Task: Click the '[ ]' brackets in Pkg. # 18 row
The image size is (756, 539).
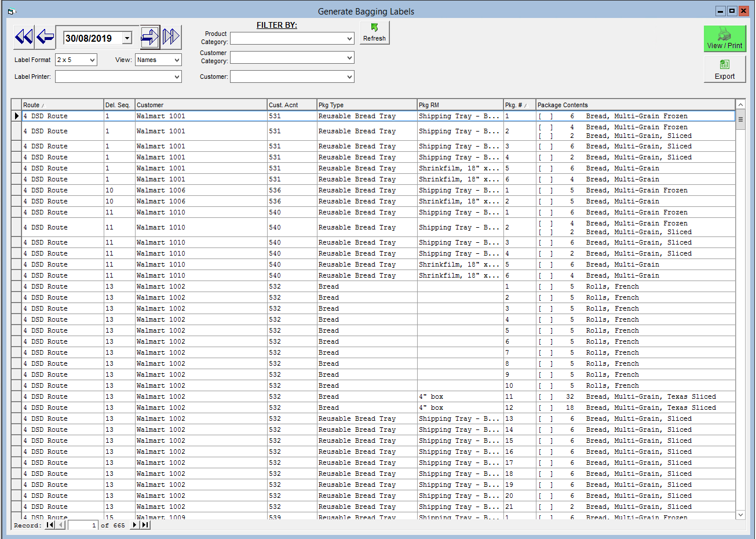Action: [546, 474]
